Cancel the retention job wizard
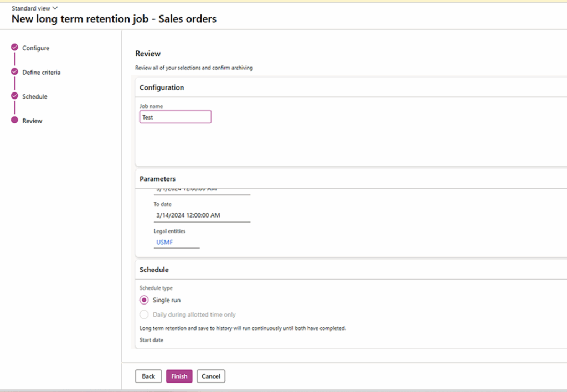 tap(211, 376)
